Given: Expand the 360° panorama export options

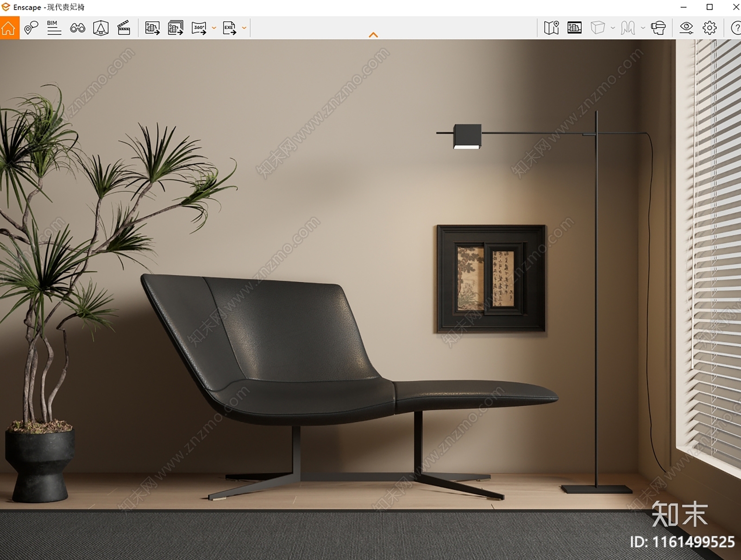Looking at the screenshot, I should [214, 28].
